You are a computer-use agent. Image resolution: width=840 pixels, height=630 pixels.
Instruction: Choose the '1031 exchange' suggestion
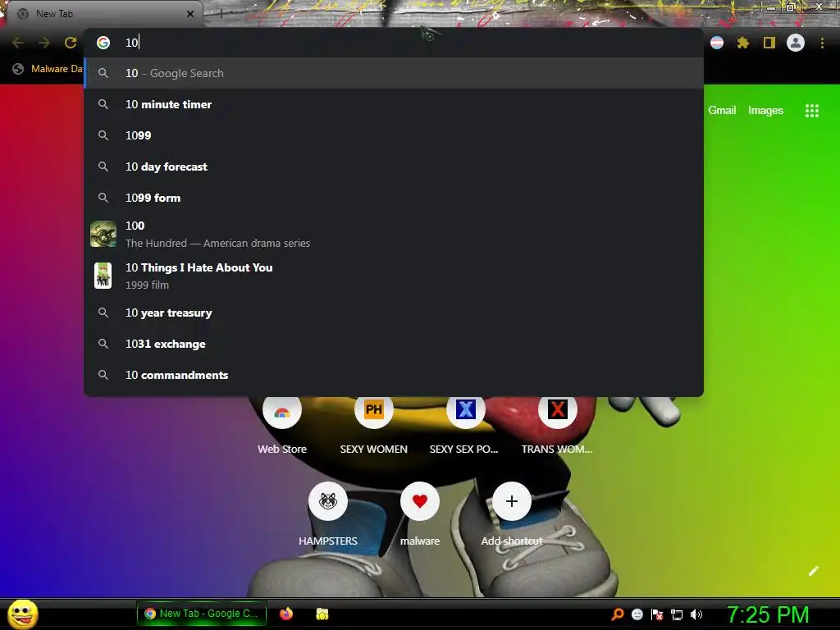394,344
